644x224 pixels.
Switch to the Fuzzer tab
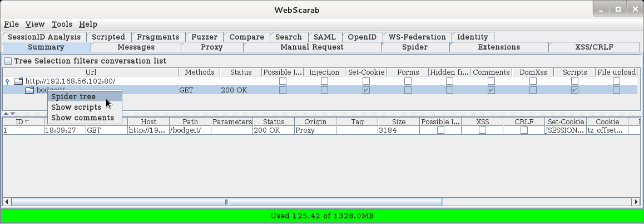(x=205, y=37)
